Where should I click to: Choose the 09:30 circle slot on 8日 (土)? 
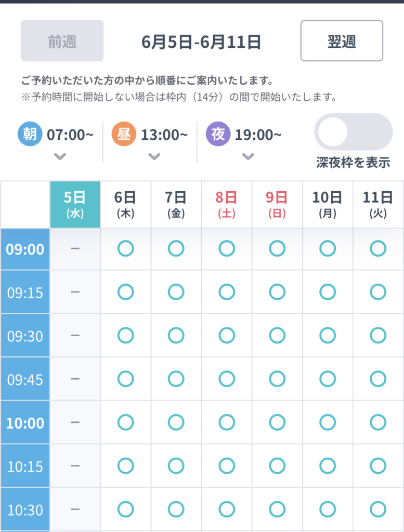pos(226,336)
